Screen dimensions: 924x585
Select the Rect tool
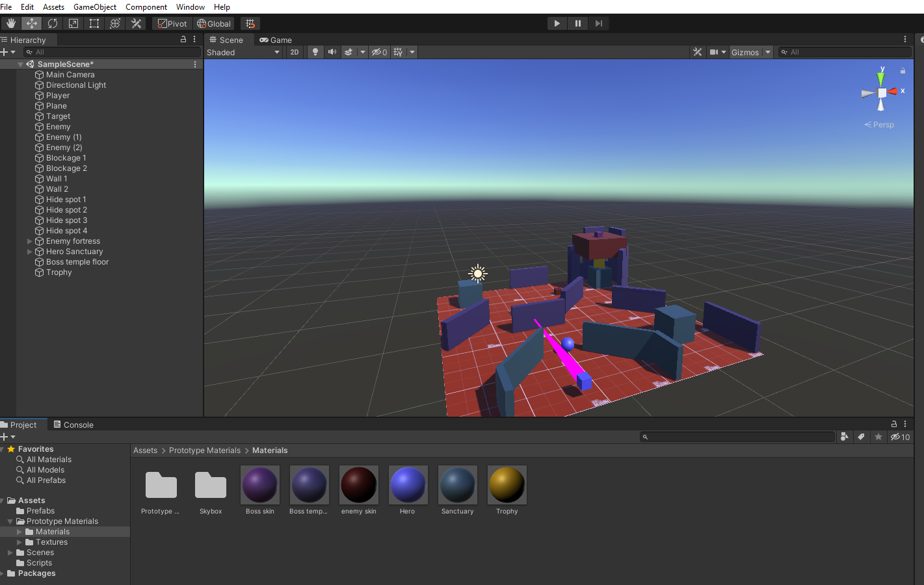tap(94, 23)
